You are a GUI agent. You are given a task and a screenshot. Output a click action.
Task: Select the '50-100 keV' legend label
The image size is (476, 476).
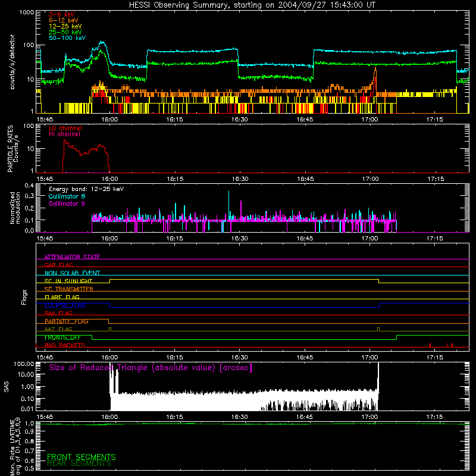67,38
